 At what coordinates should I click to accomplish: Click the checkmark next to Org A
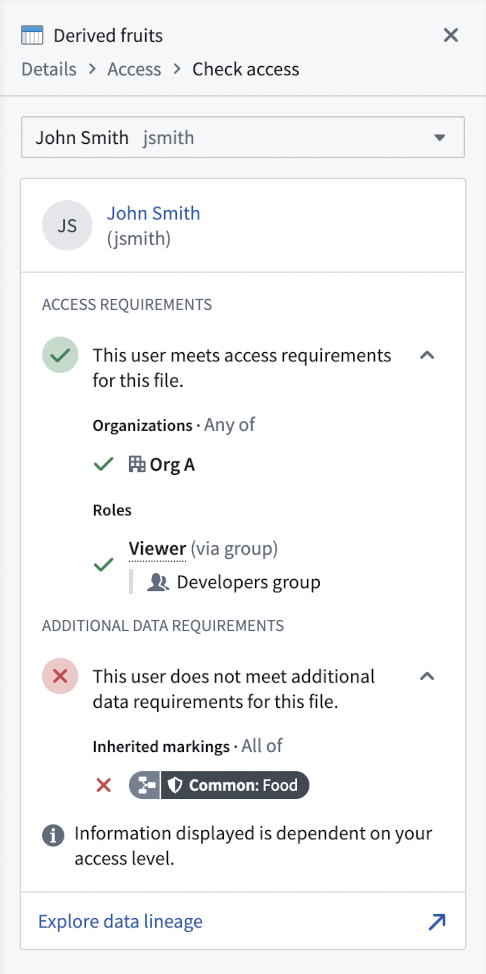click(103, 464)
